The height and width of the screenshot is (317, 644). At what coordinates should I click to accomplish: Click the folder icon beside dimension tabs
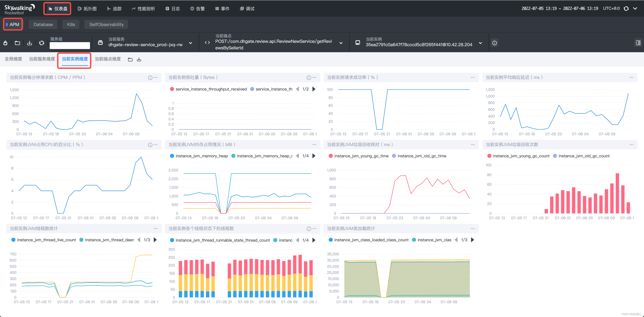(130, 59)
